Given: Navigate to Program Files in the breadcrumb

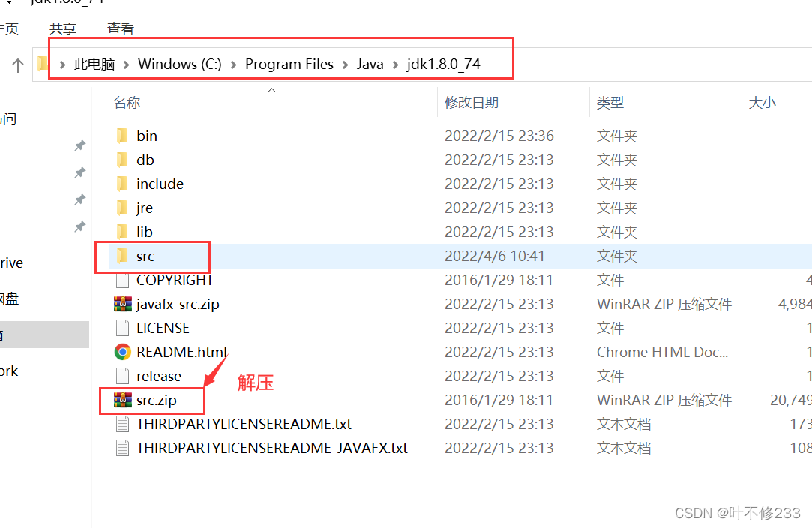Looking at the screenshot, I should coord(289,64).
